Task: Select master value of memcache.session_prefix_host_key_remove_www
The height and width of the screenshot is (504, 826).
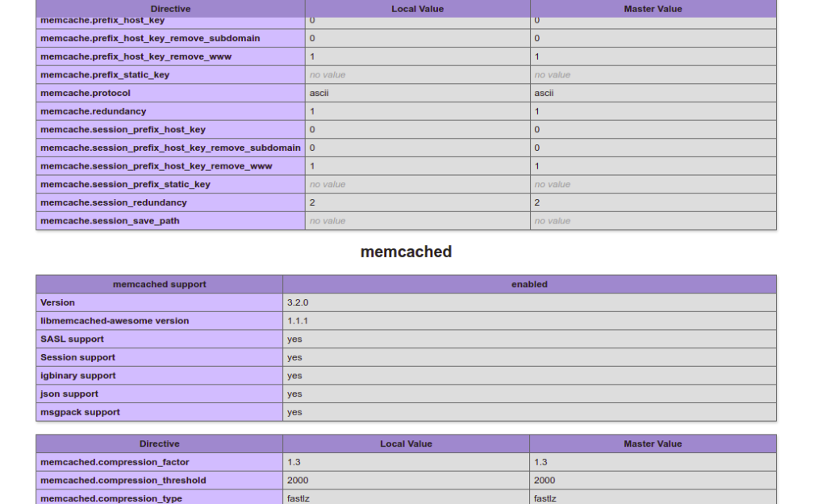Action: [x=536, y=166]
